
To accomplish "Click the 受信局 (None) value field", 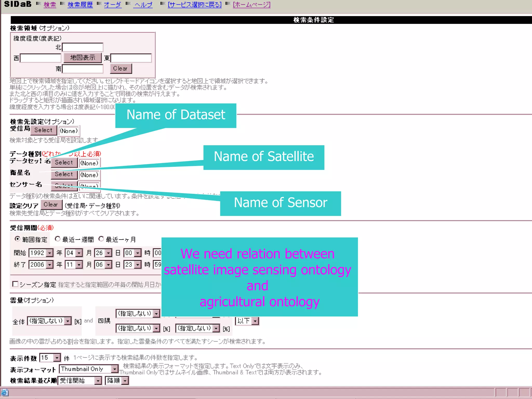I will (69, 131).
